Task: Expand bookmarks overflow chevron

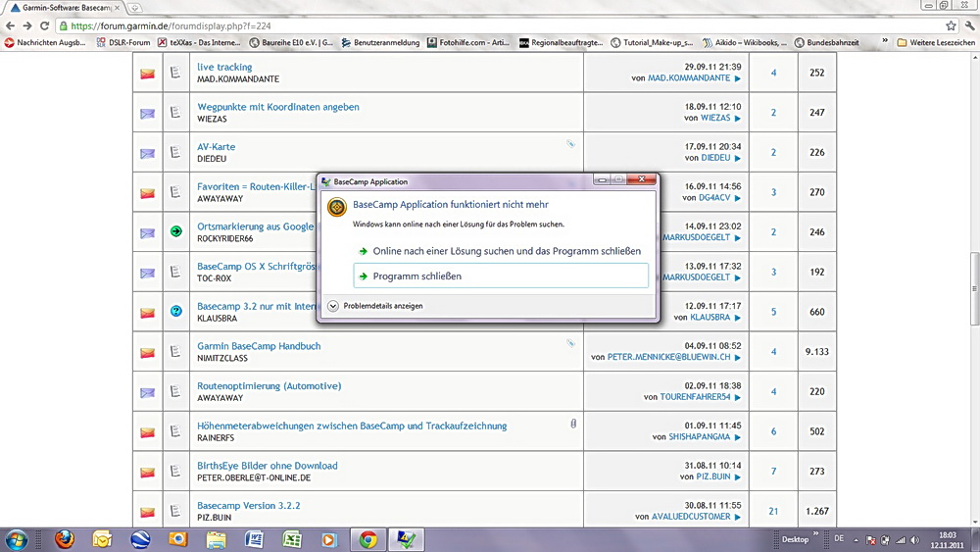Action: 884,41
